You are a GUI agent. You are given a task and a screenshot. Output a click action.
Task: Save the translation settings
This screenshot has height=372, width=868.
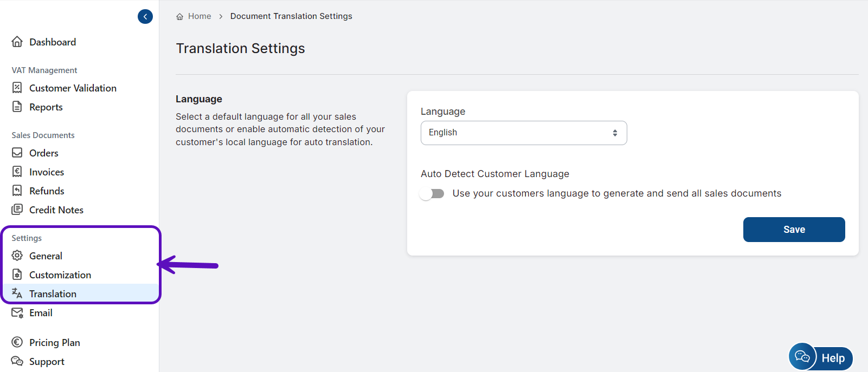click(x=794, y=230)
